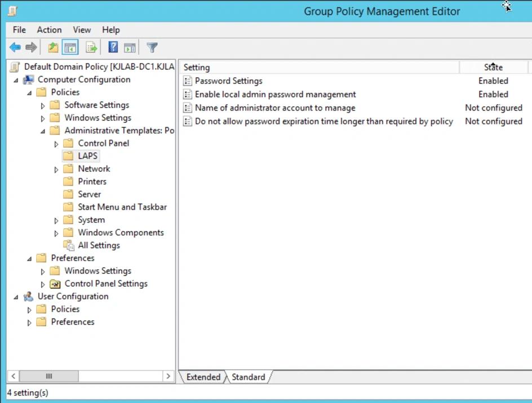
Task: Expand the System node
Action: 56,221
